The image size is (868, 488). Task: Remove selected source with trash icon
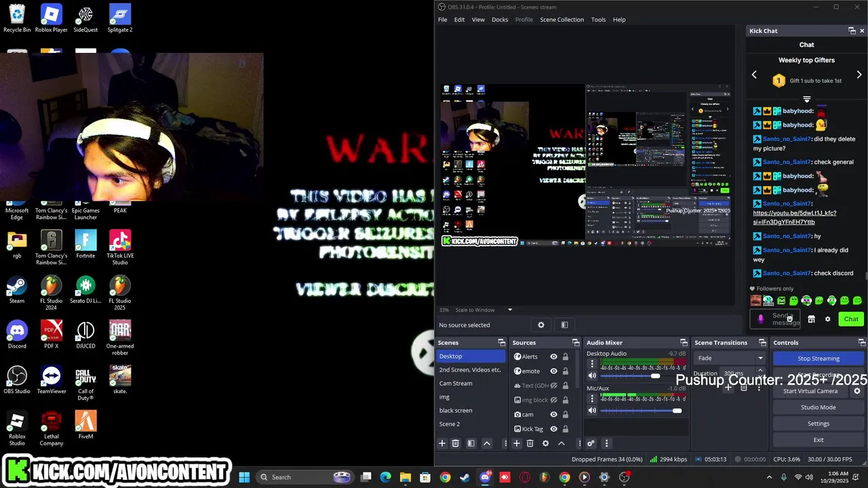click(530, 443)
